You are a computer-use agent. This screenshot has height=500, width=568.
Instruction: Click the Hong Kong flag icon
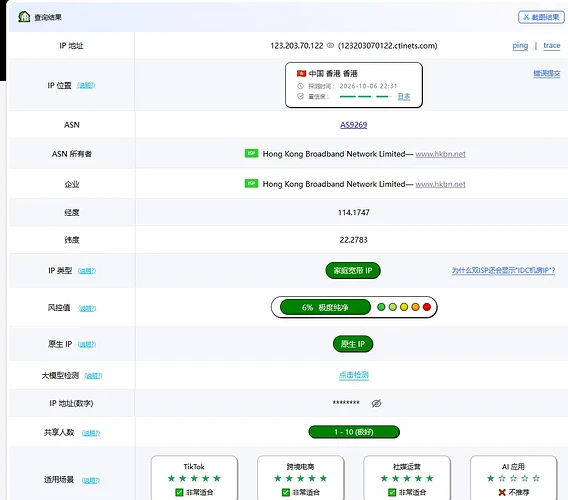301,74
